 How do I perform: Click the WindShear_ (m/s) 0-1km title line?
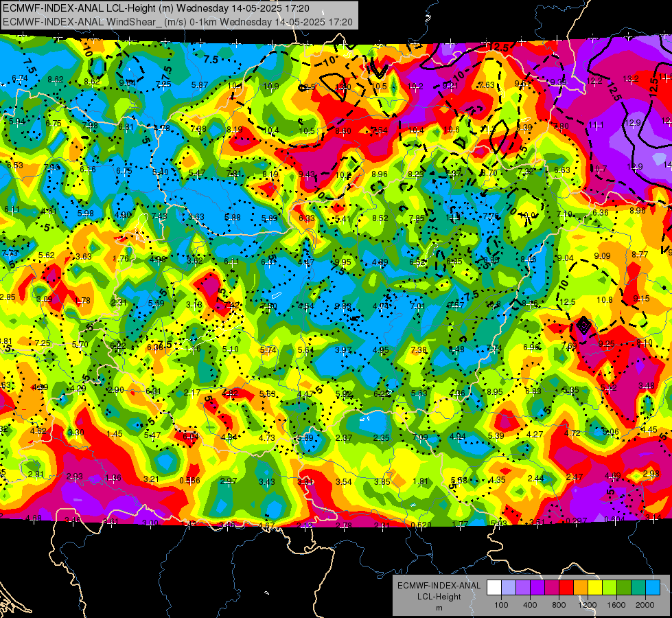177,22
